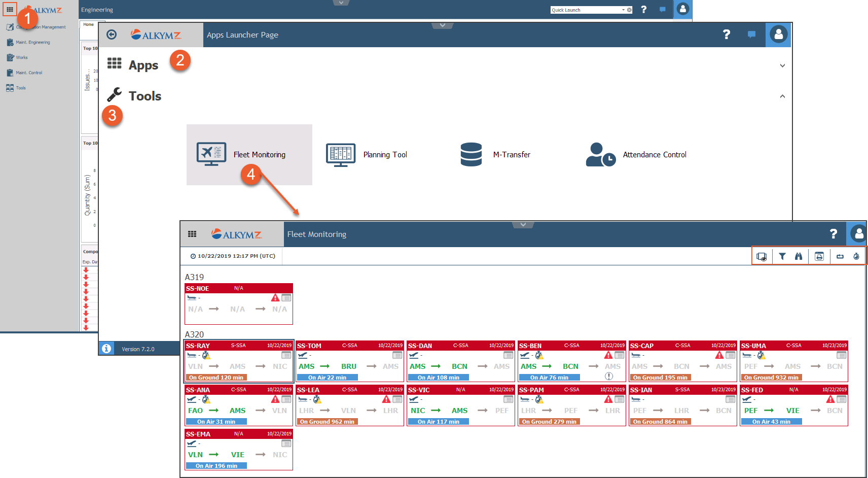868x478 pixels.
Task: Open details list icon on SS-CAP card
Action: pyautogui.click(x=731, y=355)
